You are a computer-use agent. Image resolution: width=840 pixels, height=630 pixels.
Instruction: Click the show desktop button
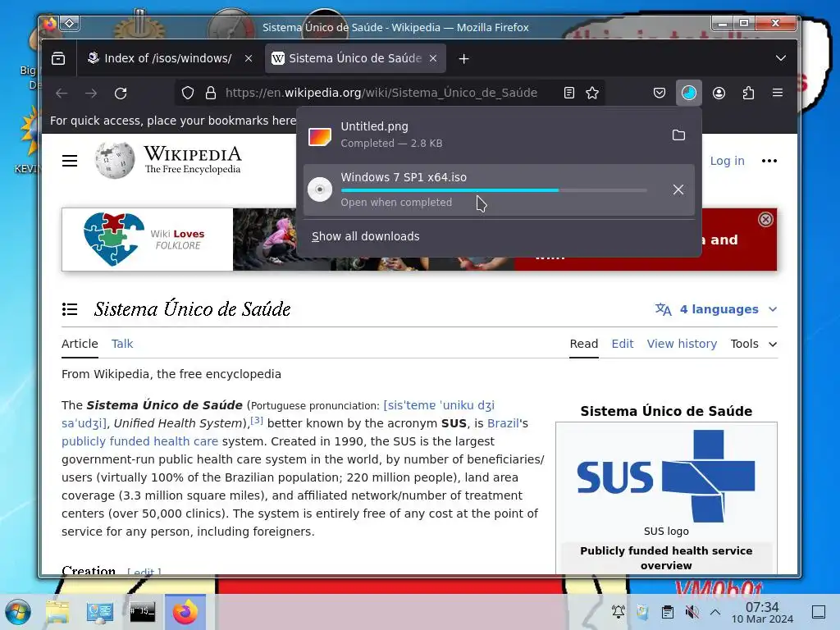pos(819,611)
